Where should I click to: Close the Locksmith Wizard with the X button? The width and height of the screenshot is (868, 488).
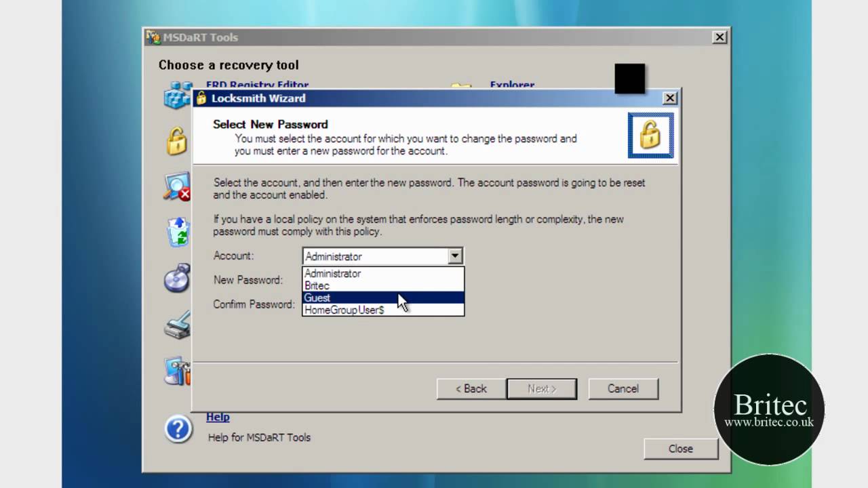[x=670, y=98]
